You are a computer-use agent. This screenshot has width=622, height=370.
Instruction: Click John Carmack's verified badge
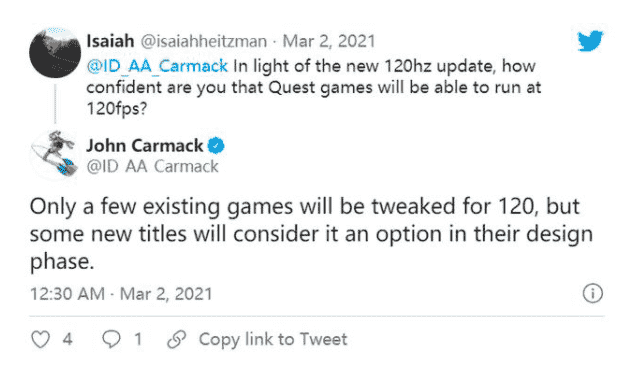216,146
